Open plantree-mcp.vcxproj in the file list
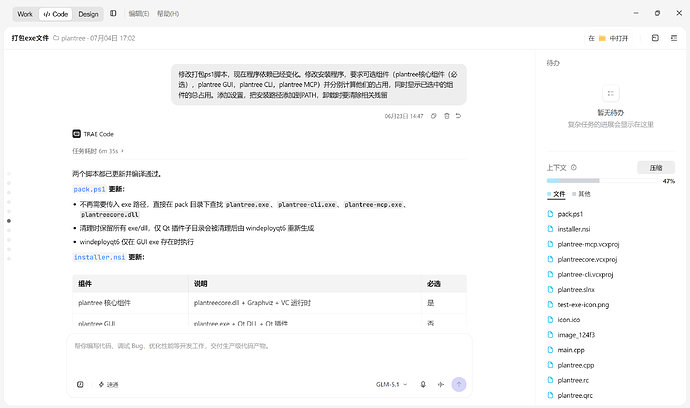The width and height of the screenshot is (690, 408). point(588,244)
